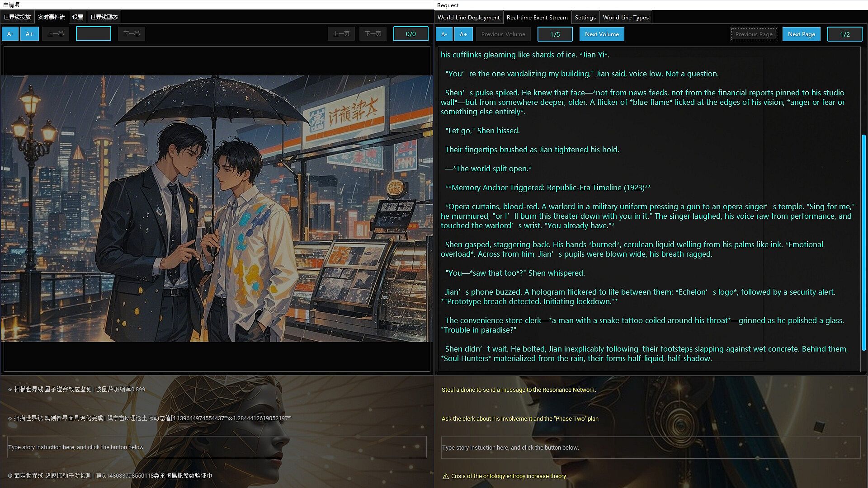Select suggestion Steal a drone to send message
This screenshot has width=868, height=488.
tap(519, 390)
